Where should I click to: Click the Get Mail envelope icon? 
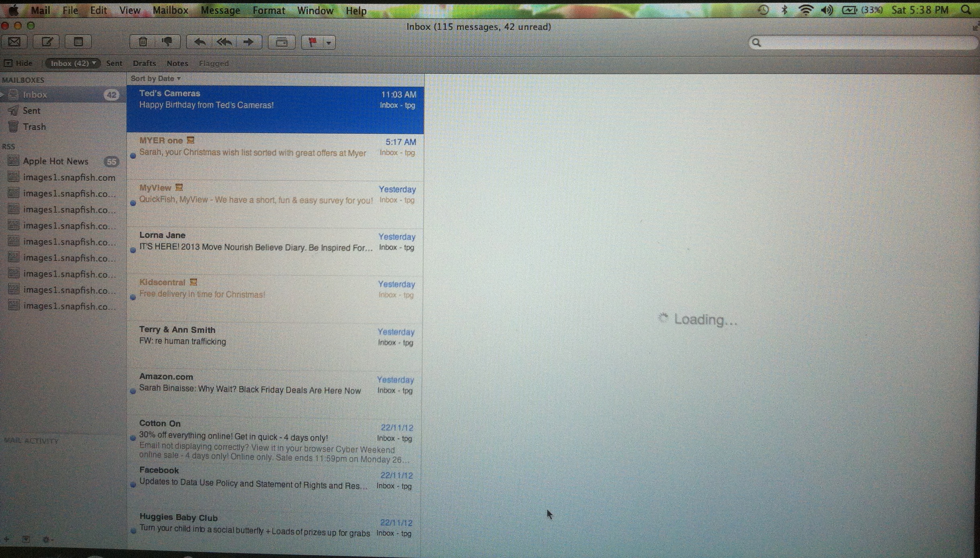coord(14,42)
